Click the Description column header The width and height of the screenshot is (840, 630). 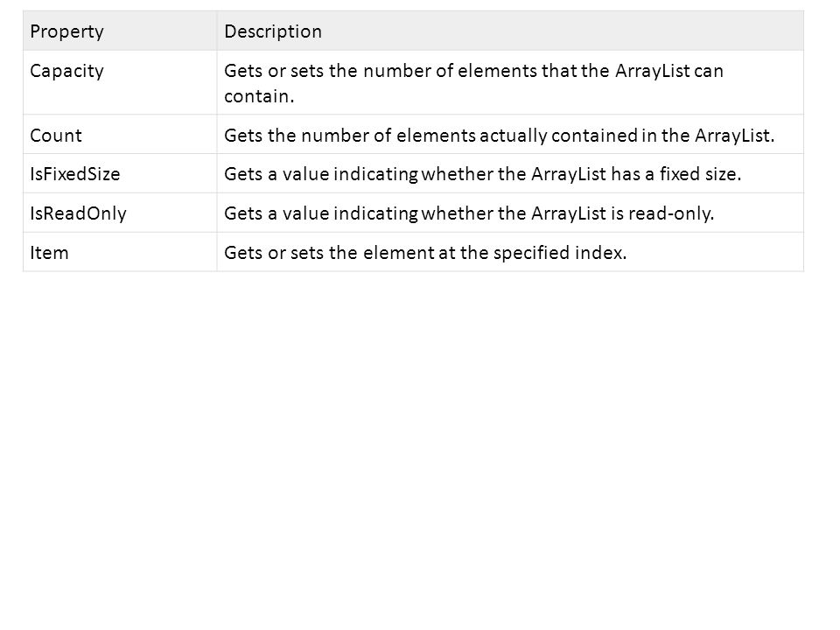(x=510, y=31)
